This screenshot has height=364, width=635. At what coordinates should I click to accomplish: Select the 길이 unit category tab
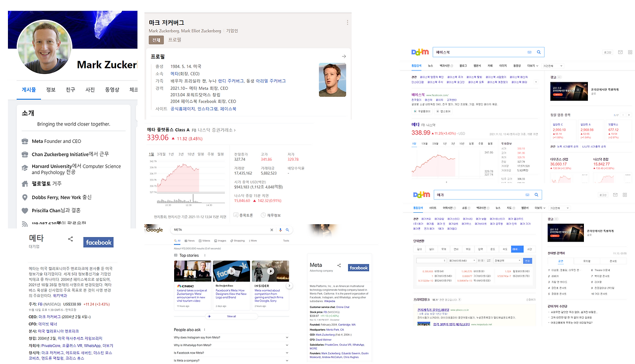419,249
